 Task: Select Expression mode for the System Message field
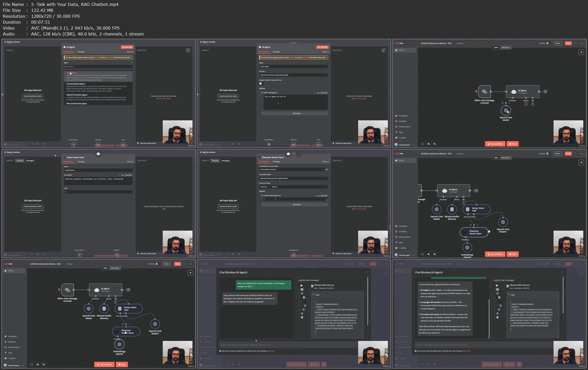pos(324,93)
